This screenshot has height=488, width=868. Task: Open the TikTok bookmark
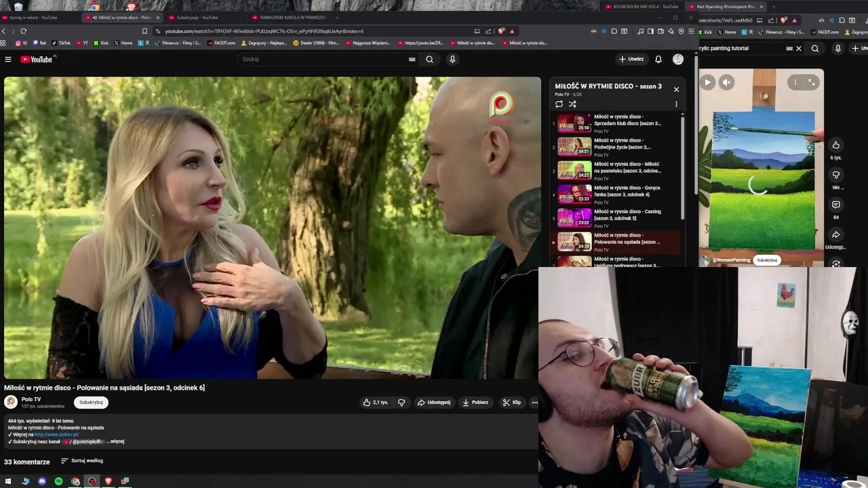(61, 43)
